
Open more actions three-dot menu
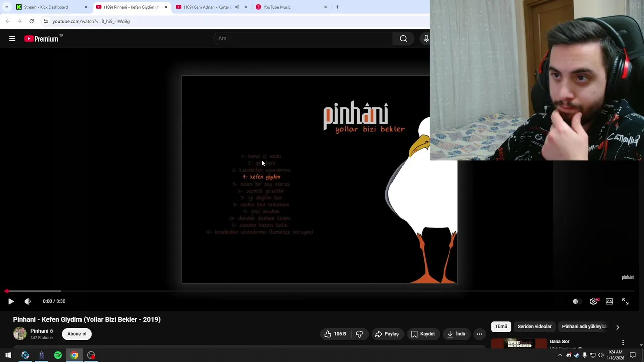(x=479, y=334)
